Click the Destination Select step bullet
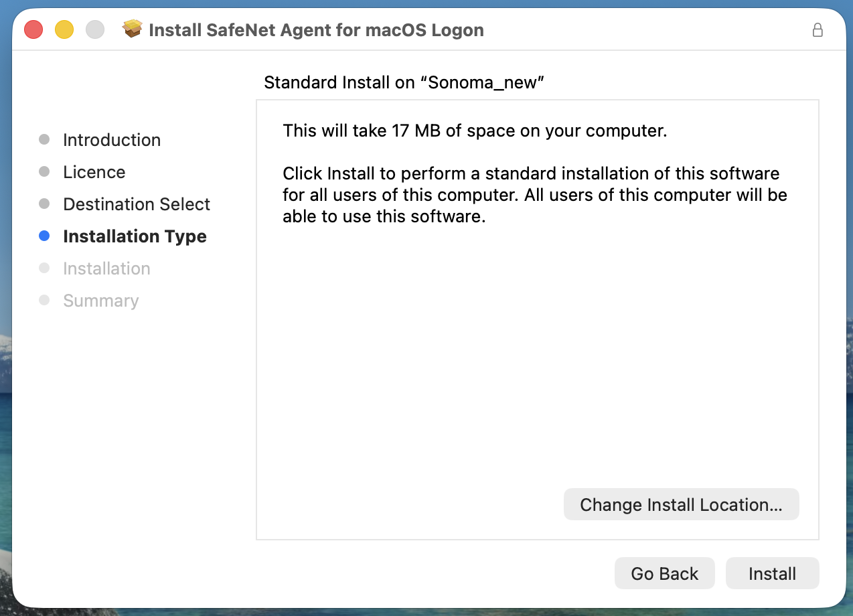Screen dimensions: 853x616 (x=44, y=204)
